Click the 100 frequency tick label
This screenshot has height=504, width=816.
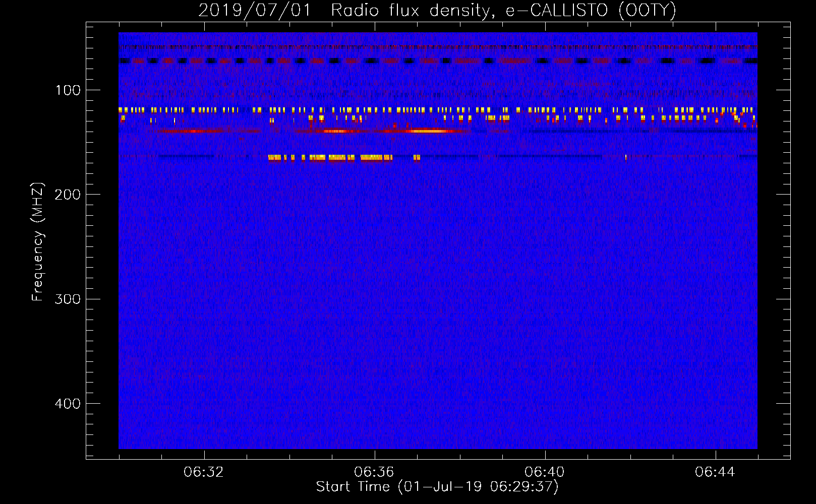pos(68,90)
